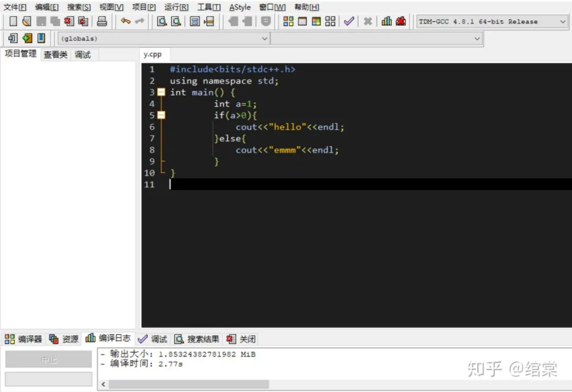This screenshot has height=392, width=572.
Task: Open the empty function dropdown beside globals
Action: tap(377, 38)
